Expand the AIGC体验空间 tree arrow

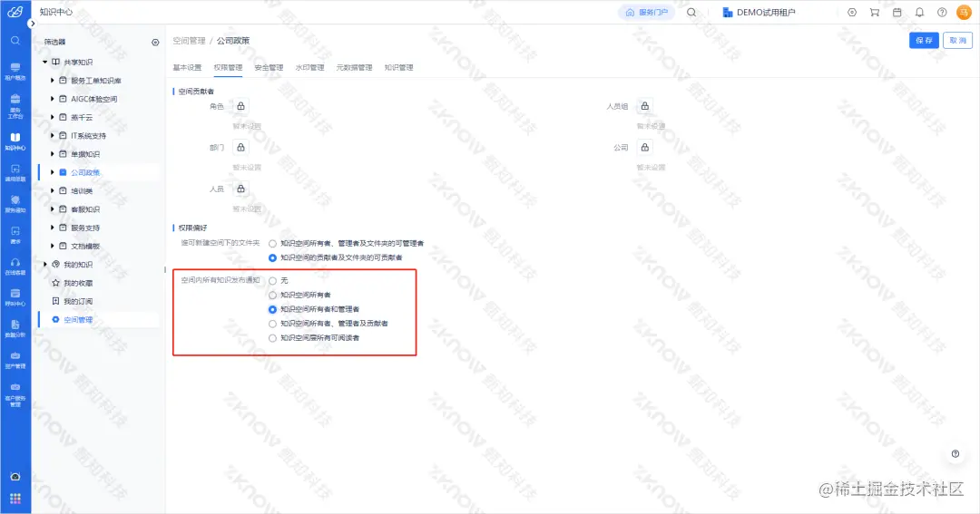point(53,99)
